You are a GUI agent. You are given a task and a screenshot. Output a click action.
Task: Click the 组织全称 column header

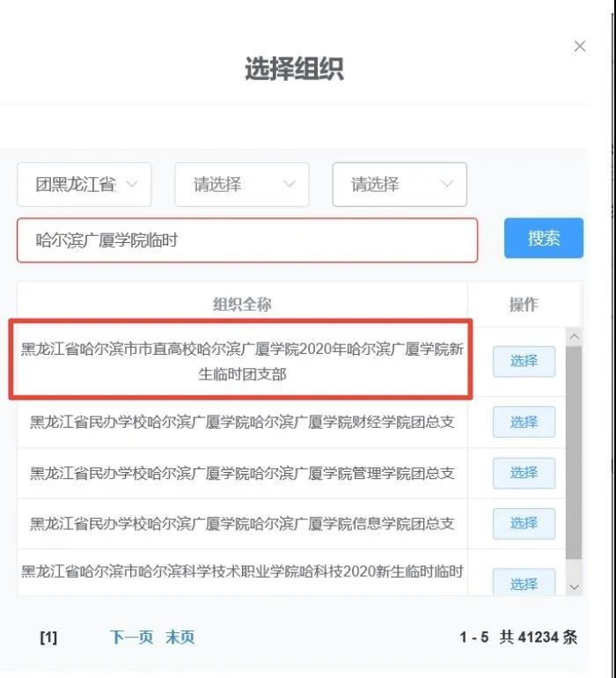pos(242,305)
